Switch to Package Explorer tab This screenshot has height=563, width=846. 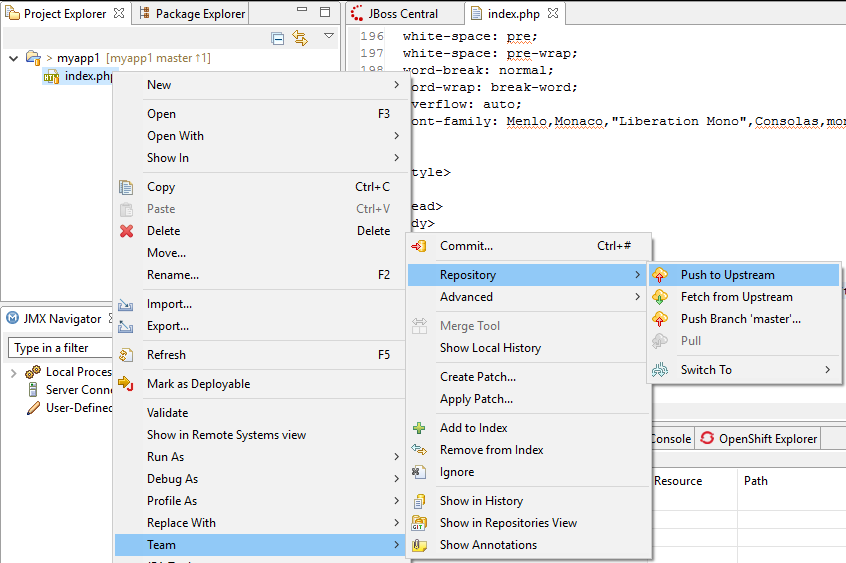[x=192, y=13]
